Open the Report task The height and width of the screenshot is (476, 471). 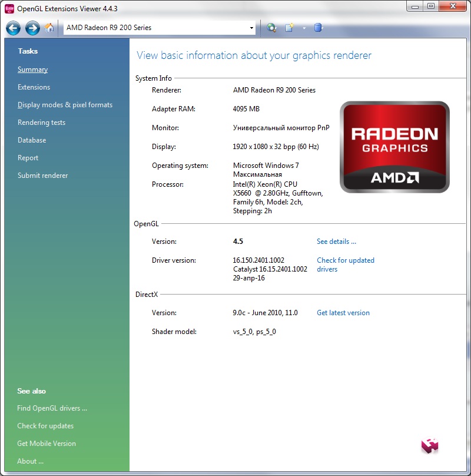[28, 158]
